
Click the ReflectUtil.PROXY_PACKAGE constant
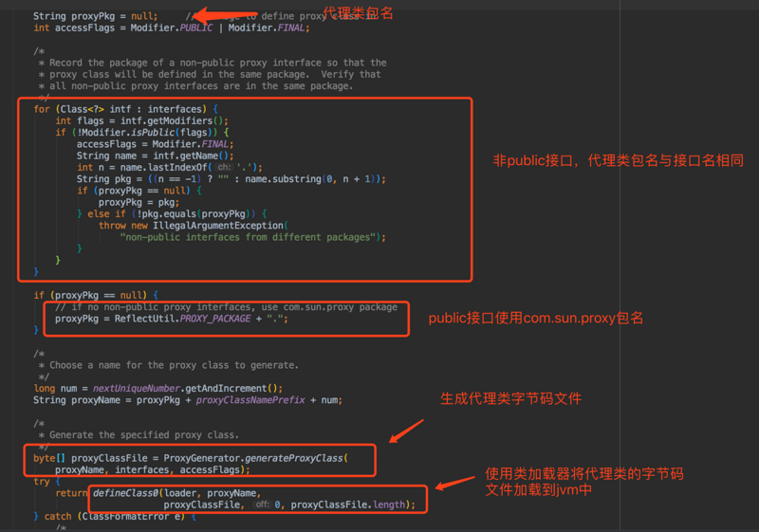(182, 319)
